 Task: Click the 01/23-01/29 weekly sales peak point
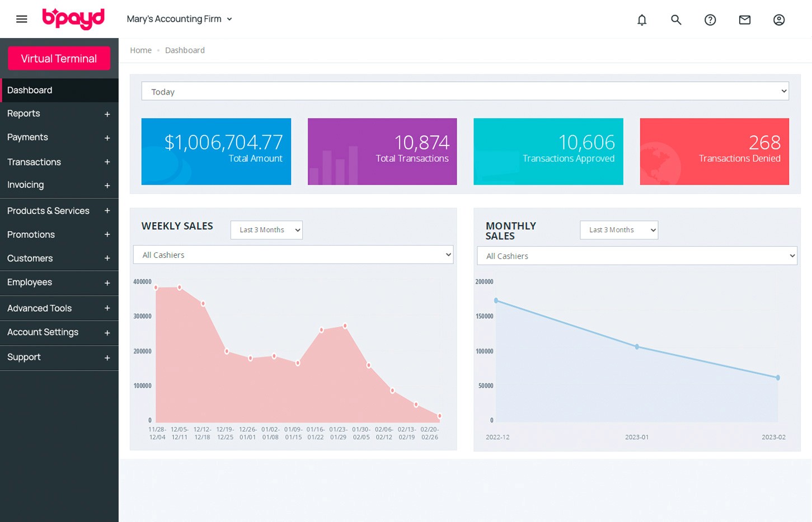[345, 326]
